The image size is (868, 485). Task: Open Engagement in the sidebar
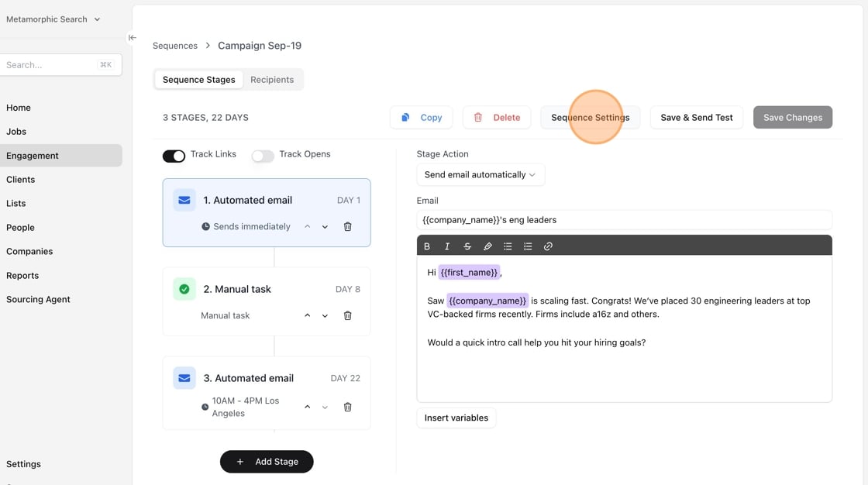coord(61,156)
